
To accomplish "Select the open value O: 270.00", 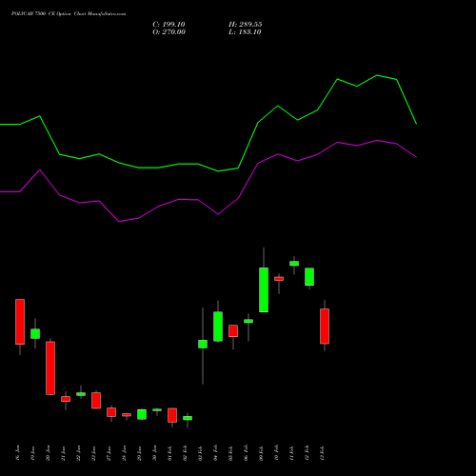I will (x=169, y=32).
